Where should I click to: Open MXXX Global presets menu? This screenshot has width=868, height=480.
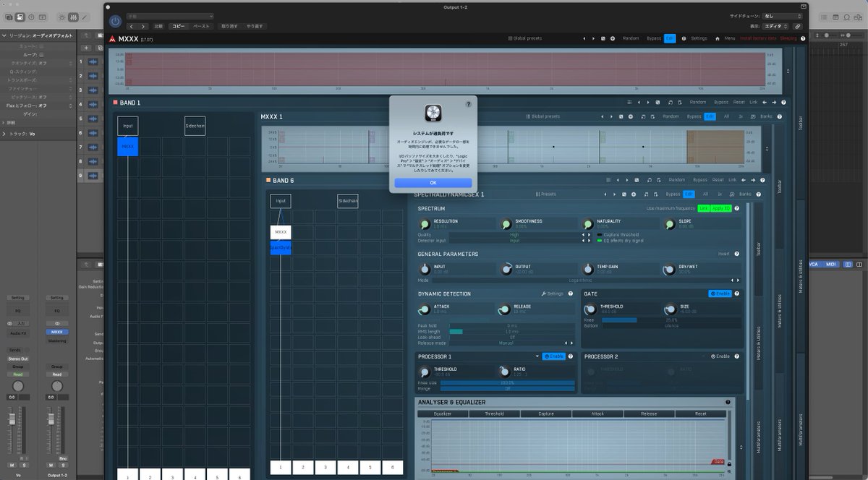point(525,38)
